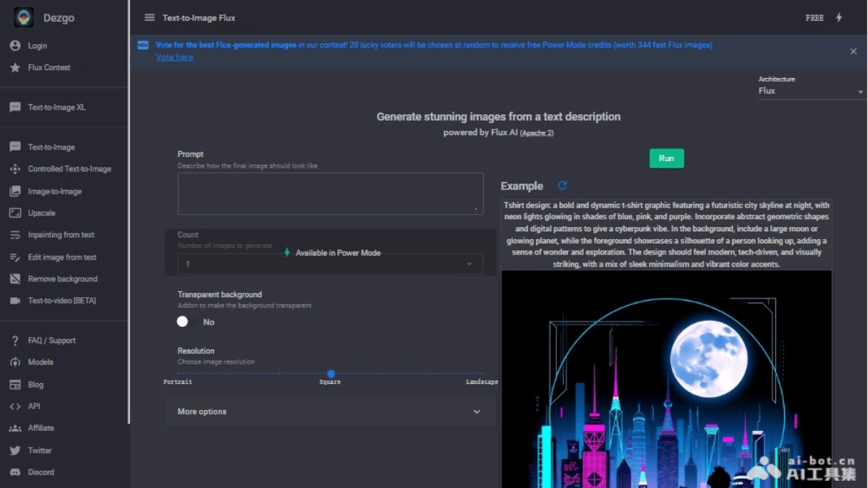Dismiss the contest banner with X
The height and width of the screenshot is (488, 868).
(854, 51)
